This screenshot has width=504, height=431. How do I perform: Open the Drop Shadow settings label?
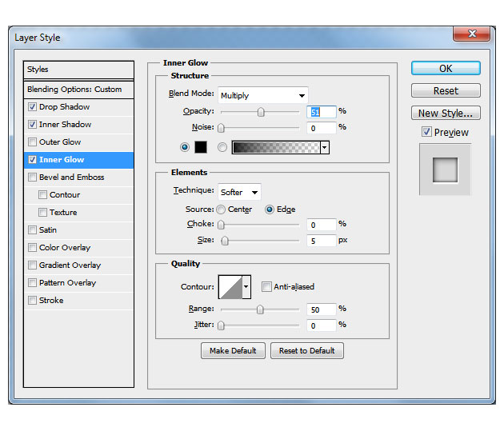pos(64,106)
